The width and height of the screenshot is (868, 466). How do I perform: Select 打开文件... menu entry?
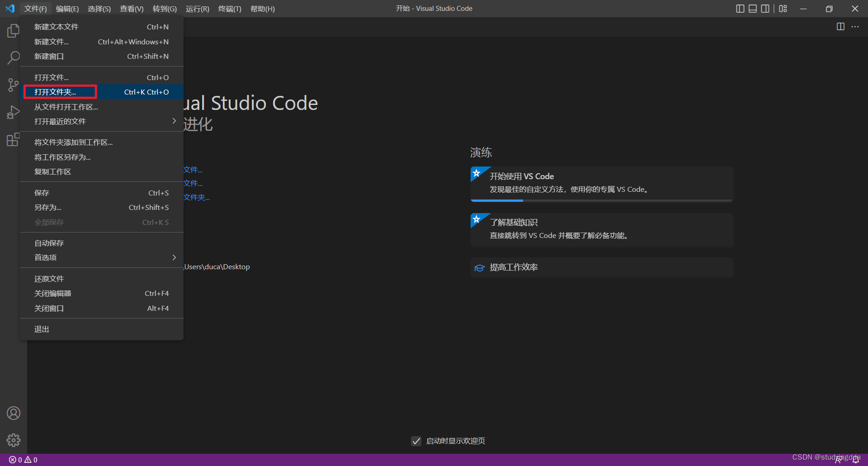pos(102,77)
